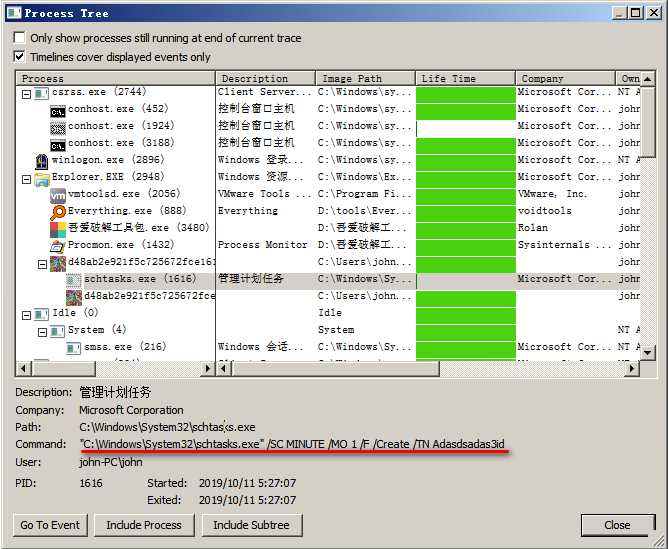Click process pane scroll left arrow
Image resolution: width=668 pixels, height=549 pixels.
[x=23, y=368]
